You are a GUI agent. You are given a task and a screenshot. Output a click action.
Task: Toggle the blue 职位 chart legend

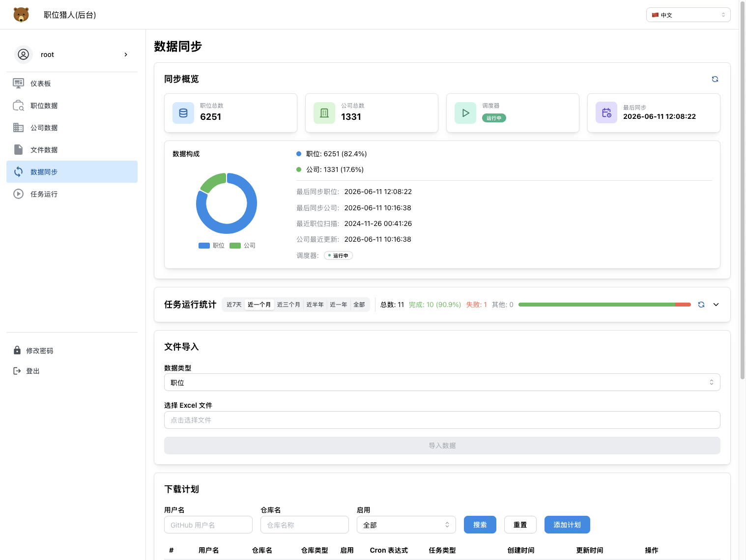pos(211,246)
